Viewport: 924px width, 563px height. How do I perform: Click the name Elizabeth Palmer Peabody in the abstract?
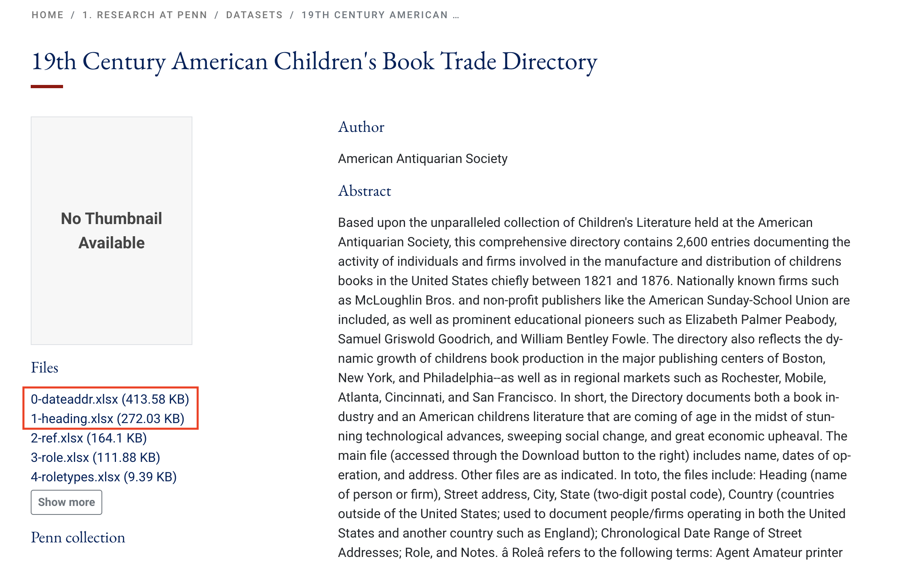[760, 320]
